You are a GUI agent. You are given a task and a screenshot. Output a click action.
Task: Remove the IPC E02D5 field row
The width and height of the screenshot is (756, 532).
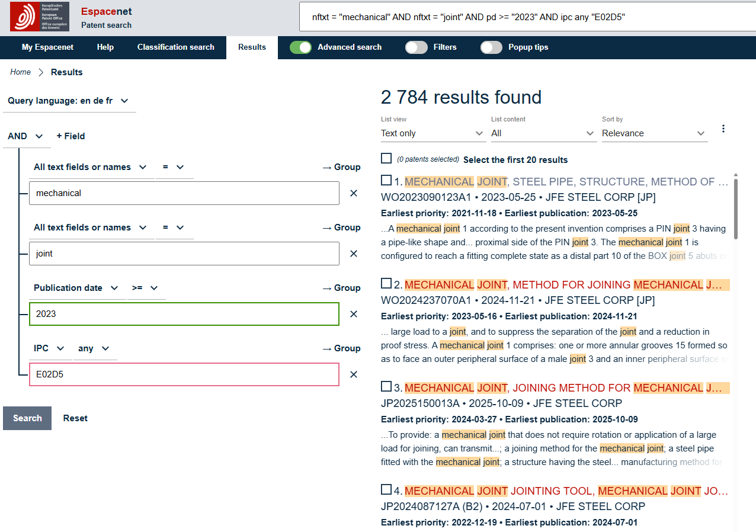pyautogui.click(x=354, y=374)
